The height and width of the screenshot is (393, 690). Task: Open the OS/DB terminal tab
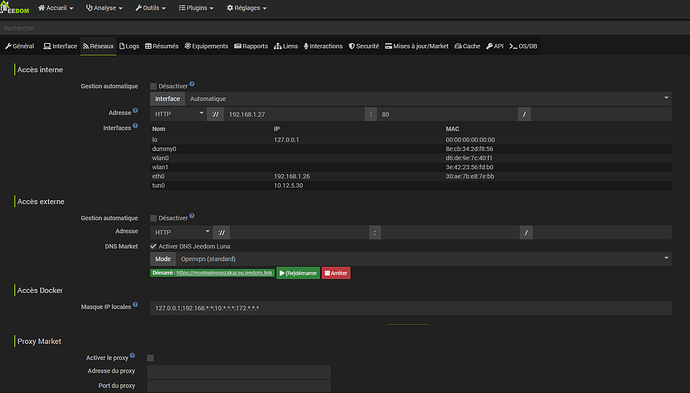[523, 46]
